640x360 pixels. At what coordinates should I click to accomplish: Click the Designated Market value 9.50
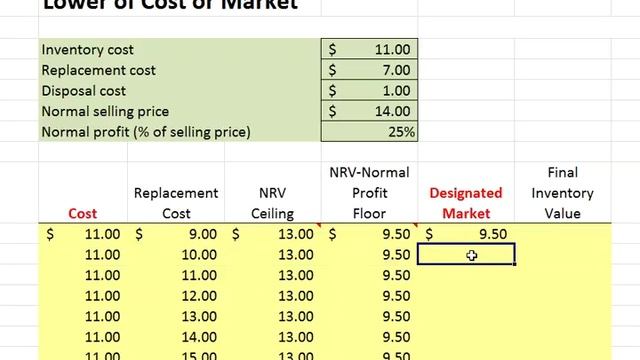point(466,234)
